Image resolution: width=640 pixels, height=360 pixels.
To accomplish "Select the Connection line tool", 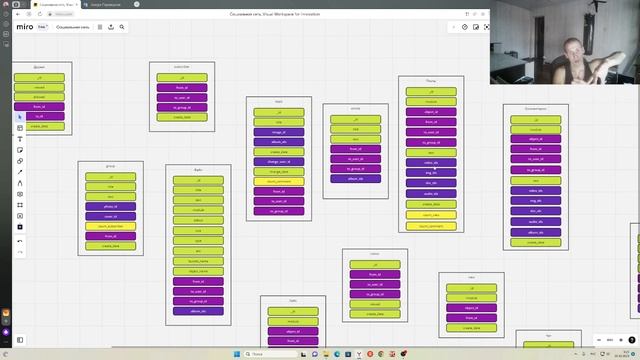I will 20,172.
